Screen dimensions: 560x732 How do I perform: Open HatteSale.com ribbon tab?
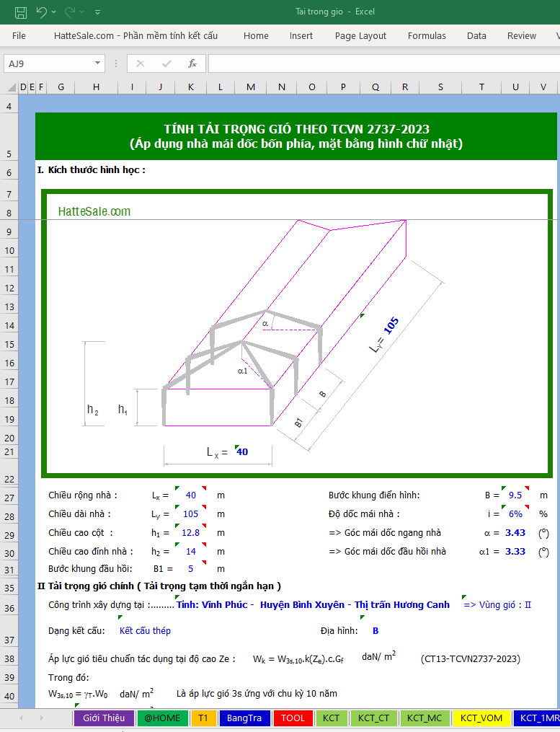click(x=135, y=36)
